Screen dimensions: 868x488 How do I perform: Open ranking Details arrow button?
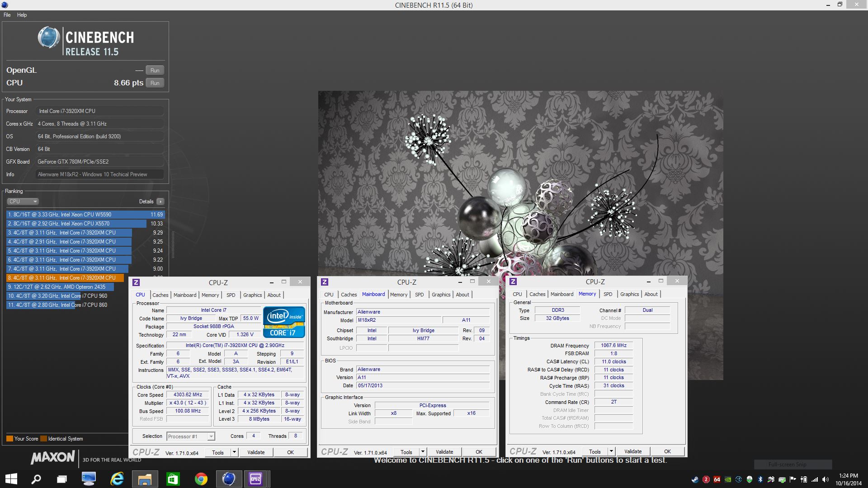pyautogui.click(x=160, y=202)
